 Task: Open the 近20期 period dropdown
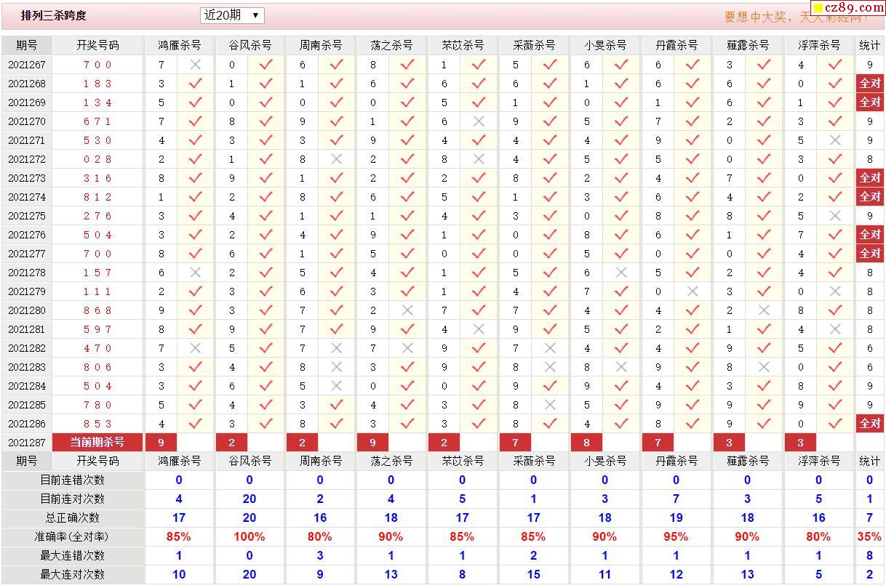point(232,15)
